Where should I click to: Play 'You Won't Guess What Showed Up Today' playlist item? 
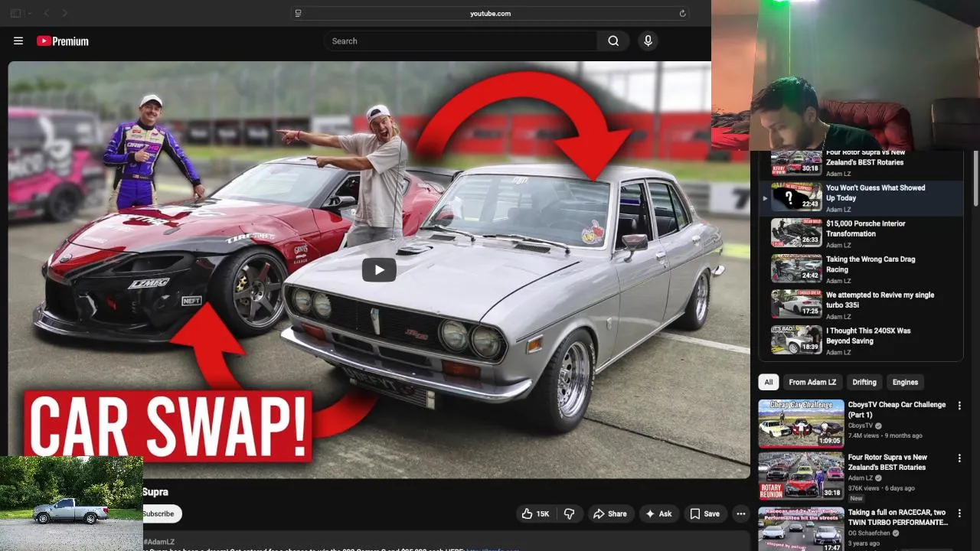point(861,197)
